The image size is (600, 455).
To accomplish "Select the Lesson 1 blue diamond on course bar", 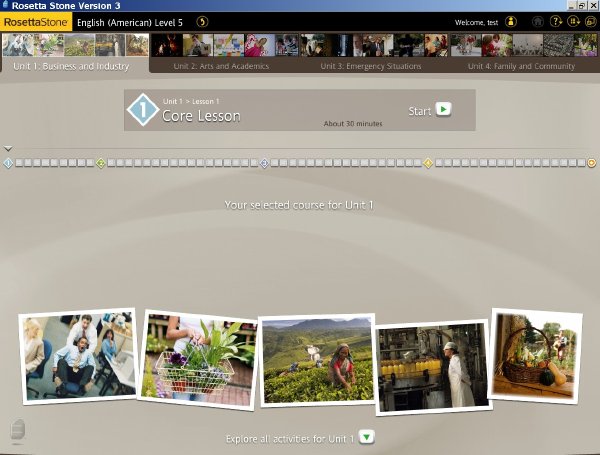I will point(8,163).
